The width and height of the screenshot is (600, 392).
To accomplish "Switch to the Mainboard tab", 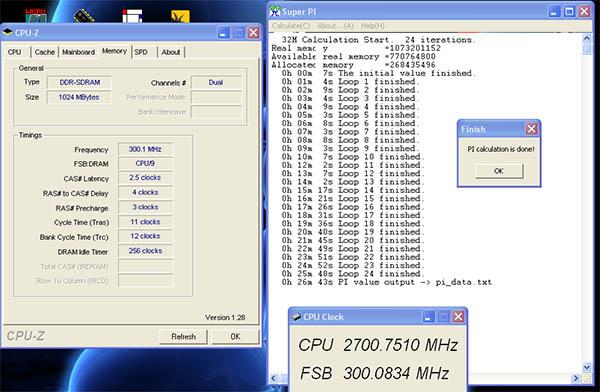I will [x=78, y=52].
